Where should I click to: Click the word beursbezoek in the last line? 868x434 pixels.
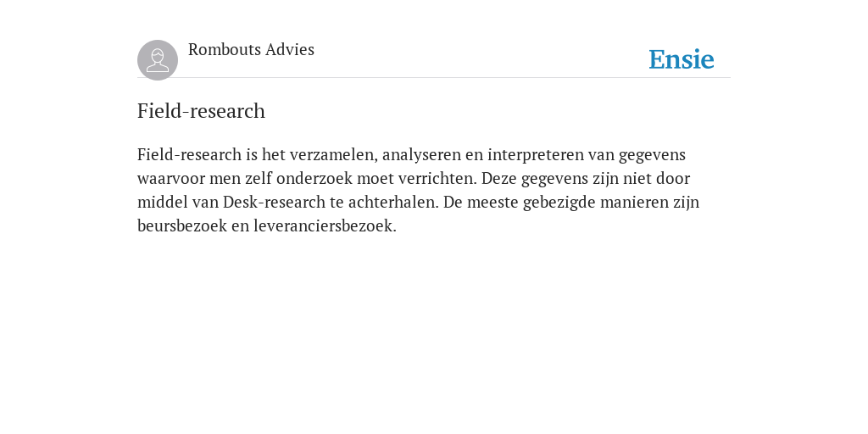[x=182, y=225]
